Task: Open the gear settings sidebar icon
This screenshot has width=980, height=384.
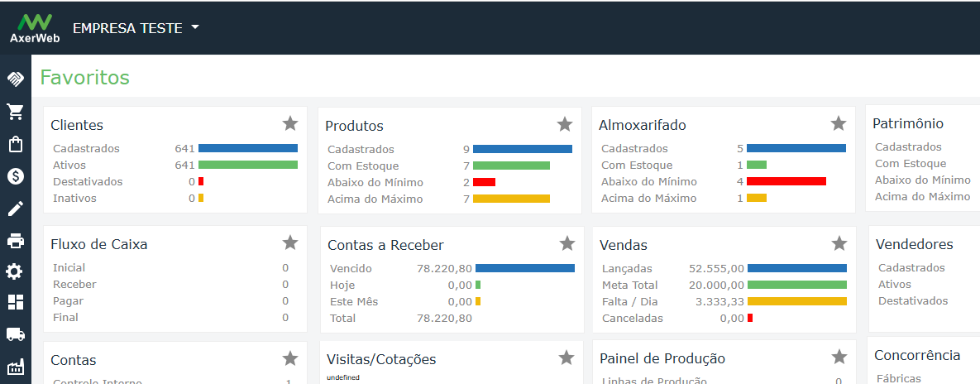Action: [15, 271]
